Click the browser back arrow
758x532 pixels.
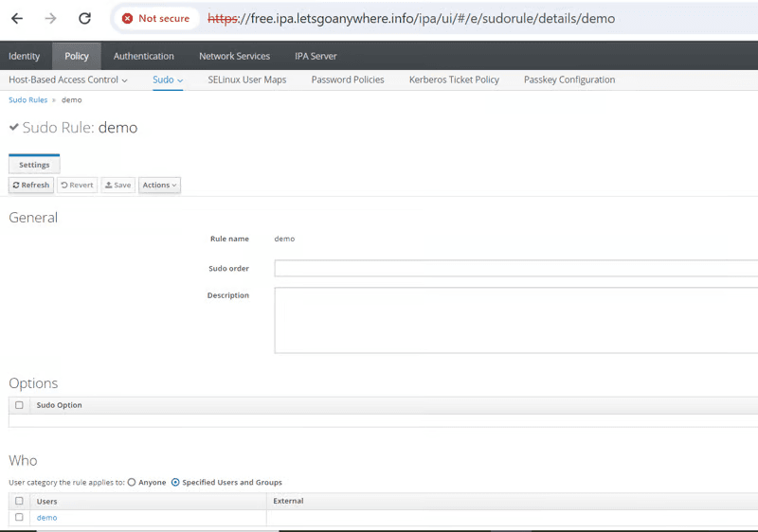[x=17, y=18]
